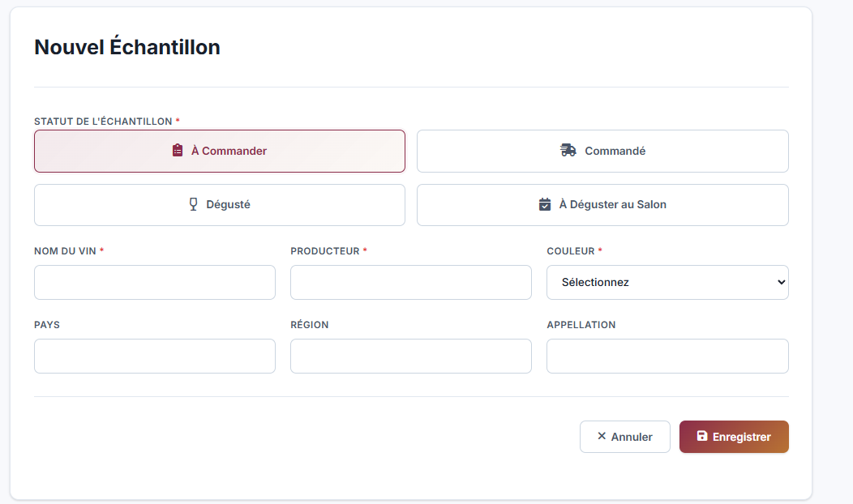Click the Appellation input field

coord(667,356)
